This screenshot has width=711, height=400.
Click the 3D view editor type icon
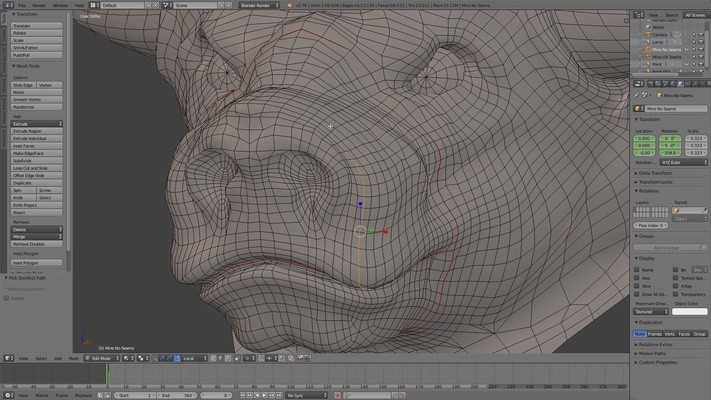[x=7, y=357]
